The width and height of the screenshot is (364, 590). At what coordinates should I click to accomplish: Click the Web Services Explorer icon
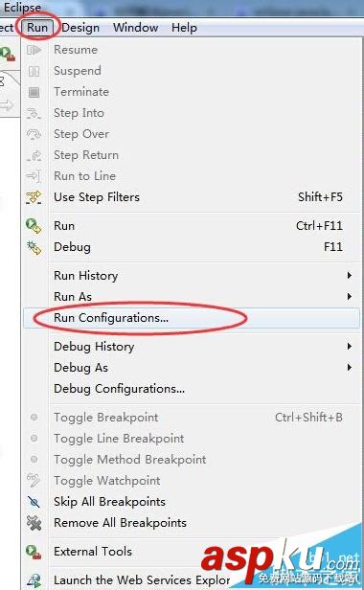click(34, 580)
